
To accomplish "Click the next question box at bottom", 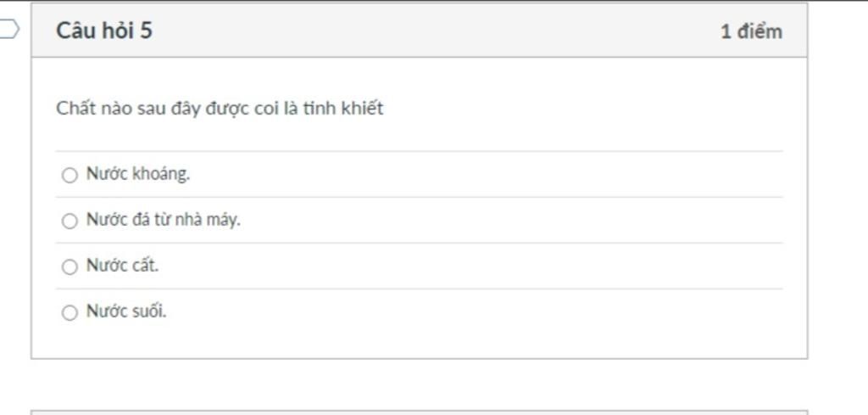I will point(419,412).
